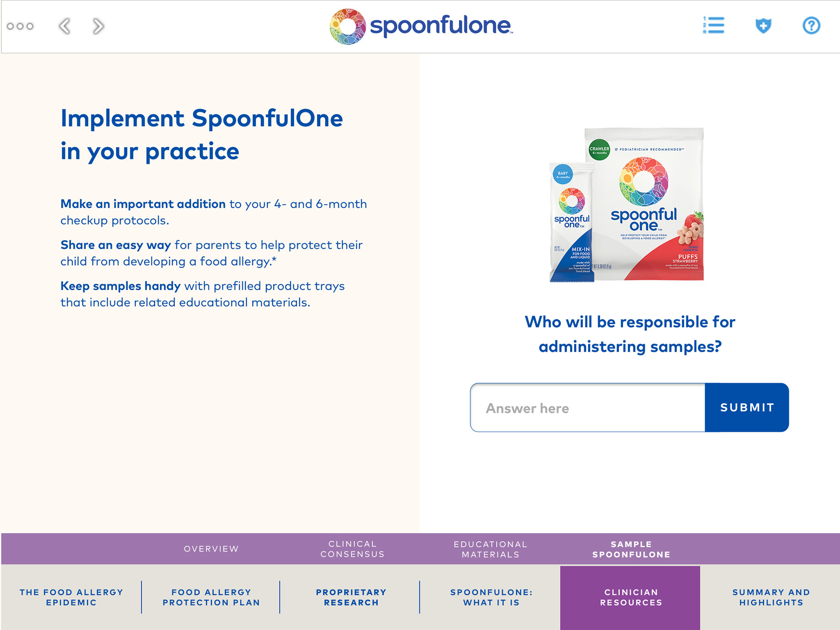
Task: Switch to the Overview sub-tab
Action: point(211,549)
